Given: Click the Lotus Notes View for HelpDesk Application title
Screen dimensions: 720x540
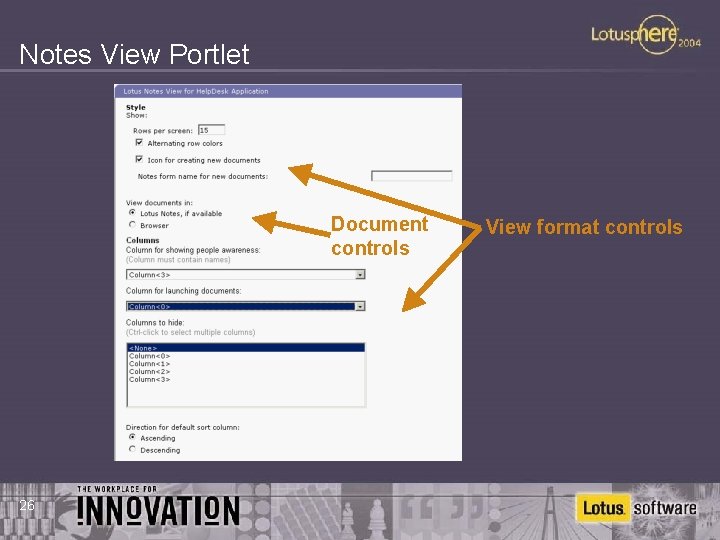Looking at the screenshot, I should (x=196, y=91).
